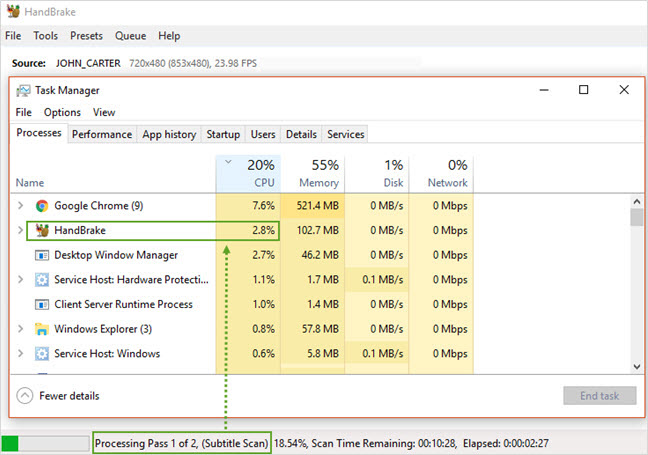This screenshot has height=455, width=648.
Task: Click Client Server Runtime Process icon
Action: pyautogui.click(x=42, y=304)
